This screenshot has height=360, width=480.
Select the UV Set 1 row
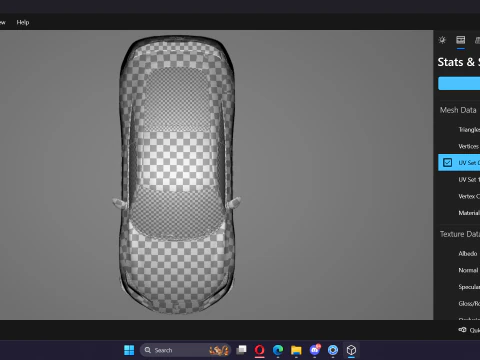459,179
